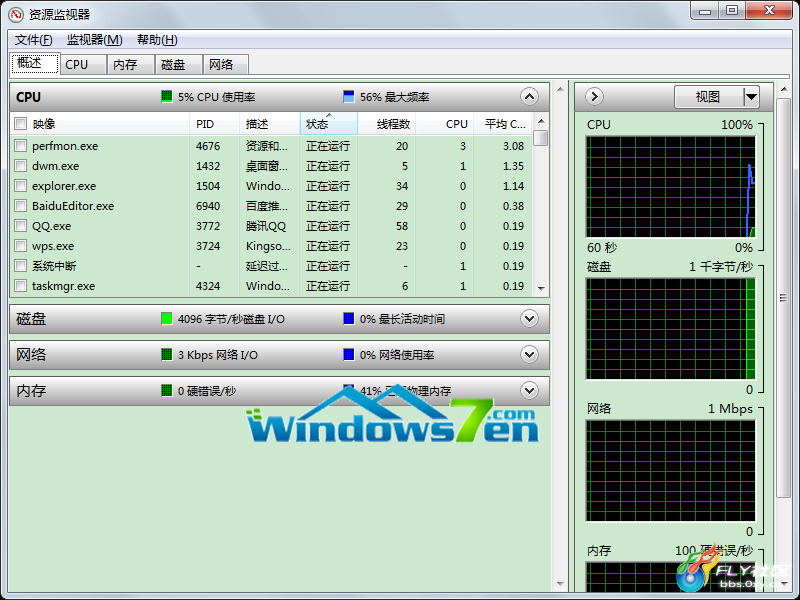This screenshot has height=600, width=800.
Task: Click the green disk I/O indicator square
Action: (166, 319)
